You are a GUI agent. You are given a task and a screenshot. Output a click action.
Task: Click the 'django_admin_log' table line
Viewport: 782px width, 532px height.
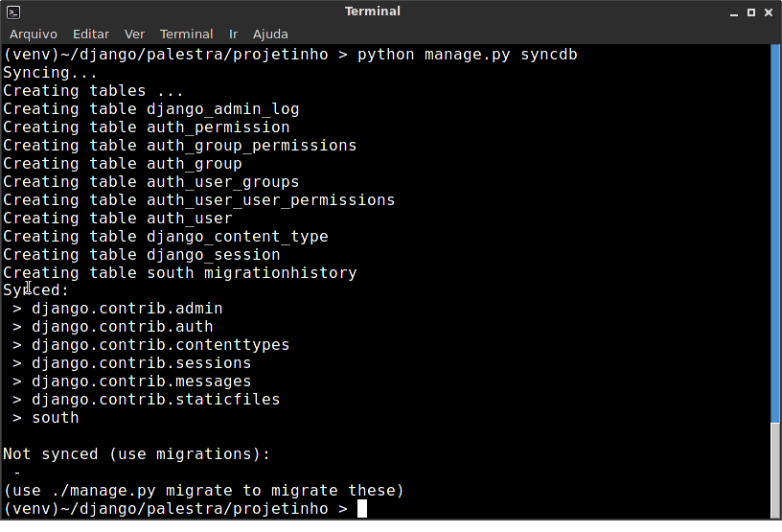click(x=151, y=109)
